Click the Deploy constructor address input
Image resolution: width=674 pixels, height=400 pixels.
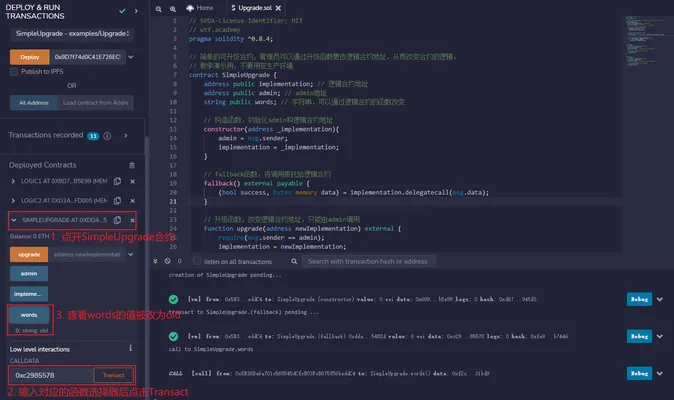(x=87, y=57)
